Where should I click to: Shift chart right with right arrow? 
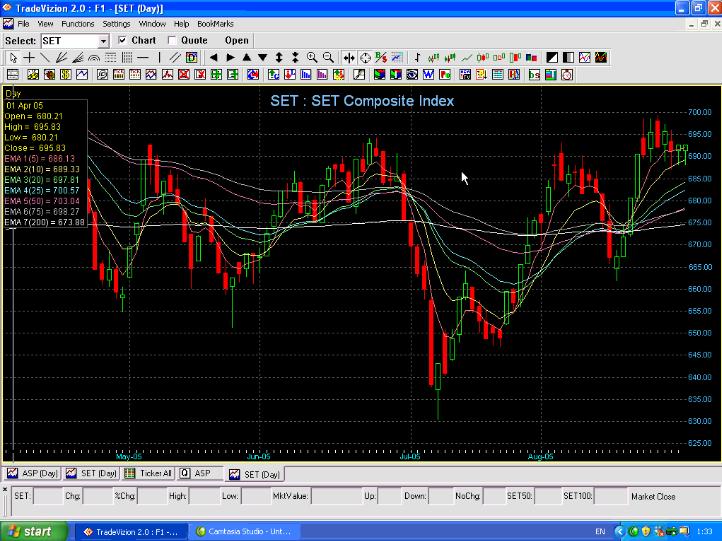click(230, 58)
